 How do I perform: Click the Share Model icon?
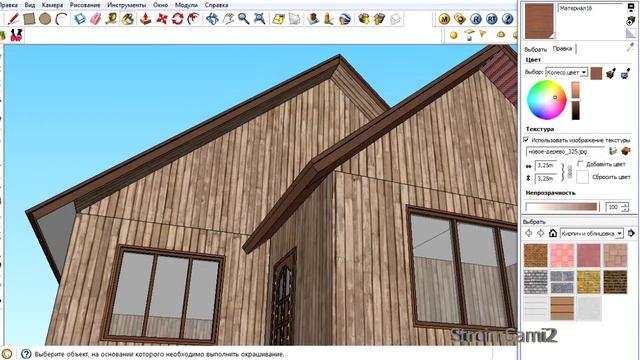click(x=380, y=19)
